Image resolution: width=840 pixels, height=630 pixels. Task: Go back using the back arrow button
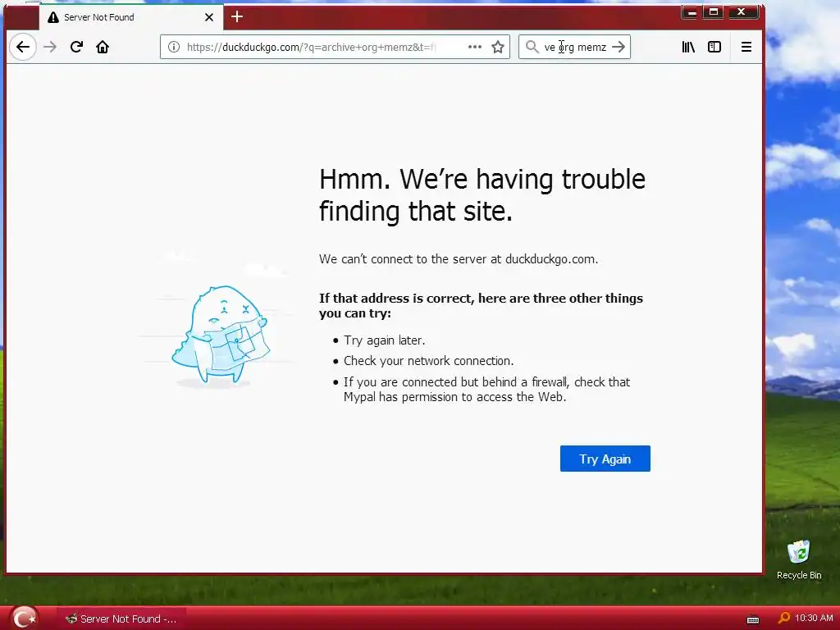tap(23, 47)
